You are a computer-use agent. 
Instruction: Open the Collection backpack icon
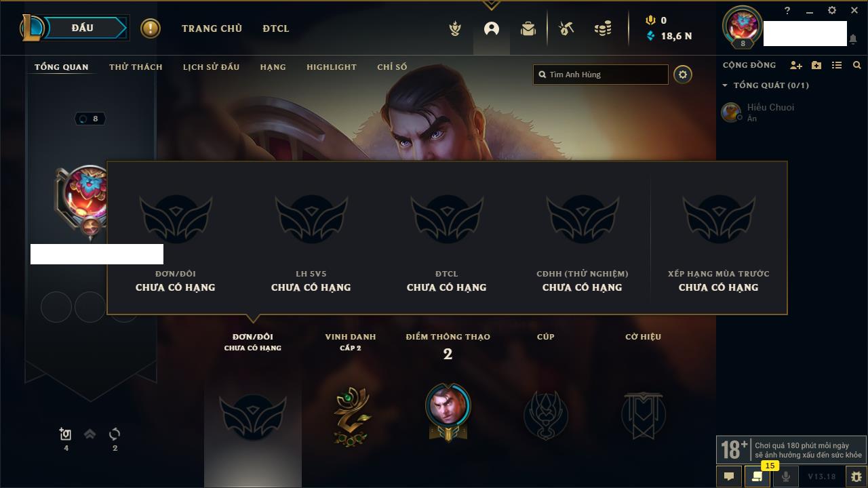[x=528, y=28]
